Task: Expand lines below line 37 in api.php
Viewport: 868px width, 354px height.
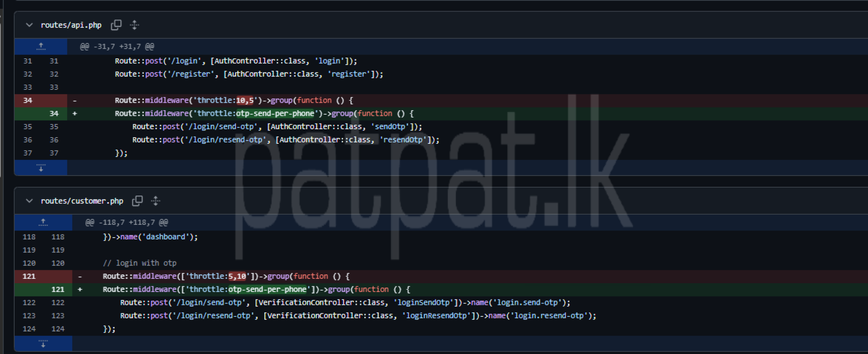Action: [x=41, y=168]
